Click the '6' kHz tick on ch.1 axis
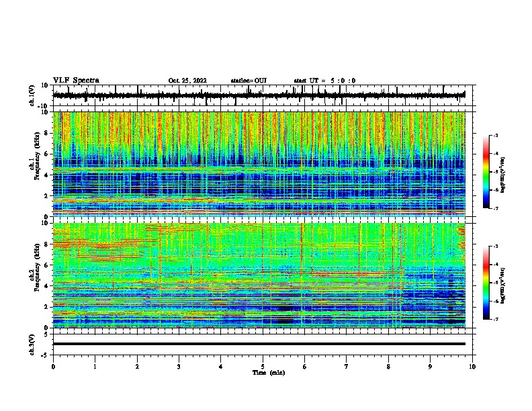 pyautogui.click(x=47, y=154)
